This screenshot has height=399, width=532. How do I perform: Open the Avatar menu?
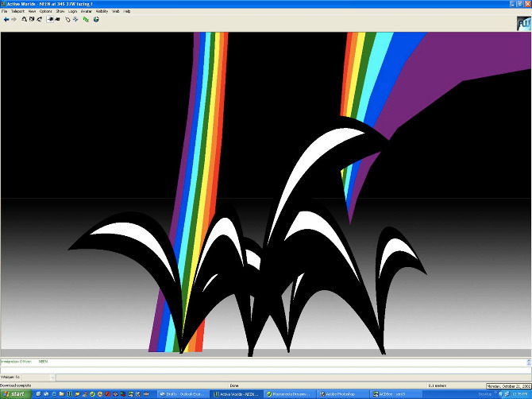[x=87, y=12]
